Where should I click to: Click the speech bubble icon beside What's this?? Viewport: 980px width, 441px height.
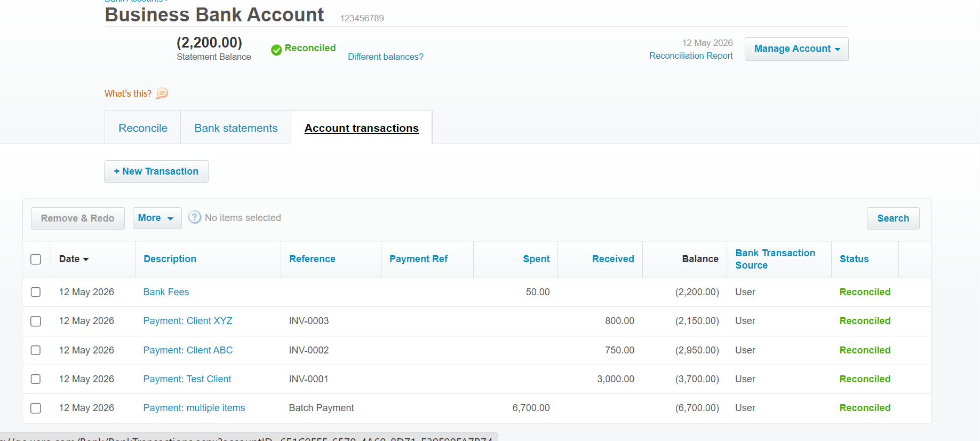[162, 93]
